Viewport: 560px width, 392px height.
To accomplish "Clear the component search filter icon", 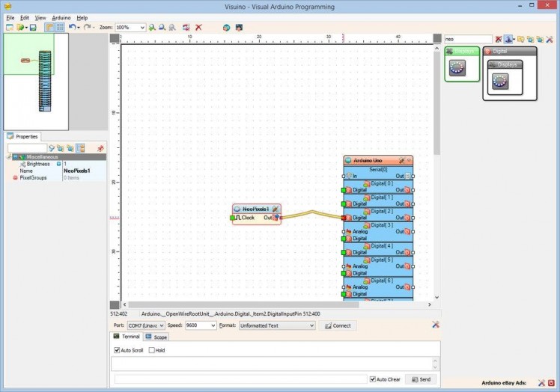I will (x=499, y=39).
